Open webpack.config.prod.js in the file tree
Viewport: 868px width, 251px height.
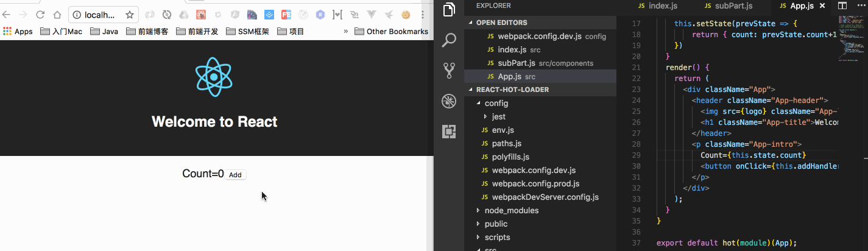tap(540, 183)
